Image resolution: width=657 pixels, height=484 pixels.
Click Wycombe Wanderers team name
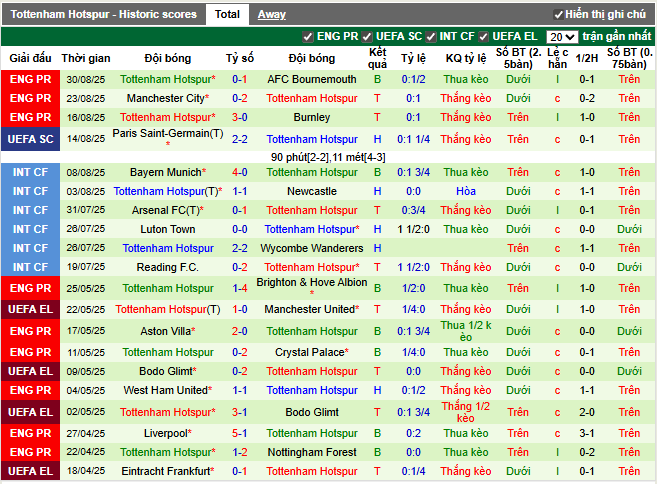pos(312,248)
